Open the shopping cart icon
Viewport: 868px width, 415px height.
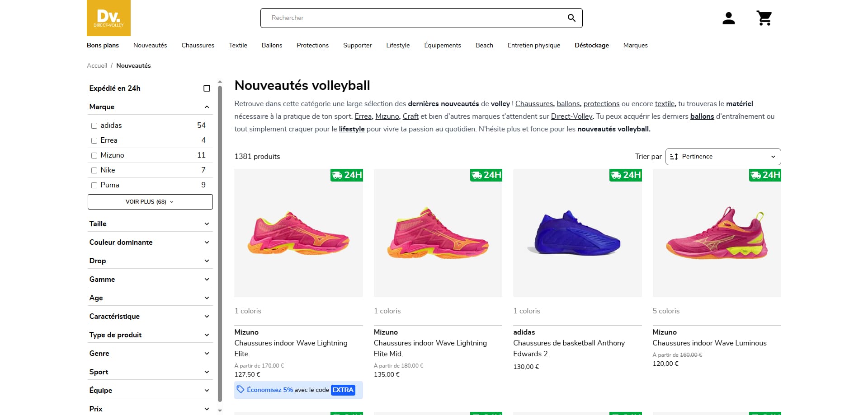(764, 18)
